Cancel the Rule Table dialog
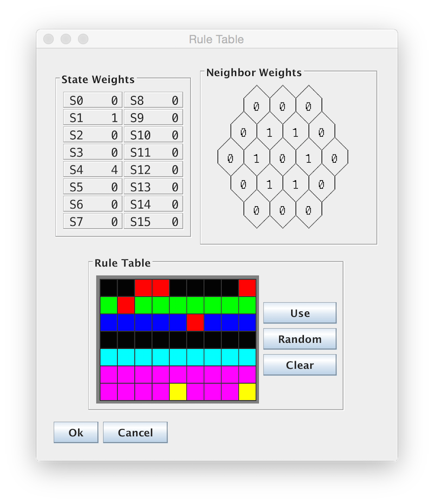434x504 pixels. [135, 432]
